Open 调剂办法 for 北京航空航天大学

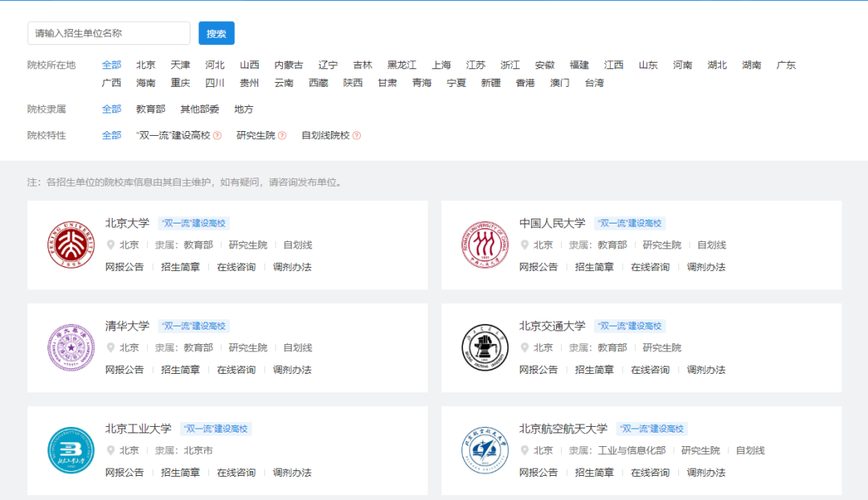[706, 473]
